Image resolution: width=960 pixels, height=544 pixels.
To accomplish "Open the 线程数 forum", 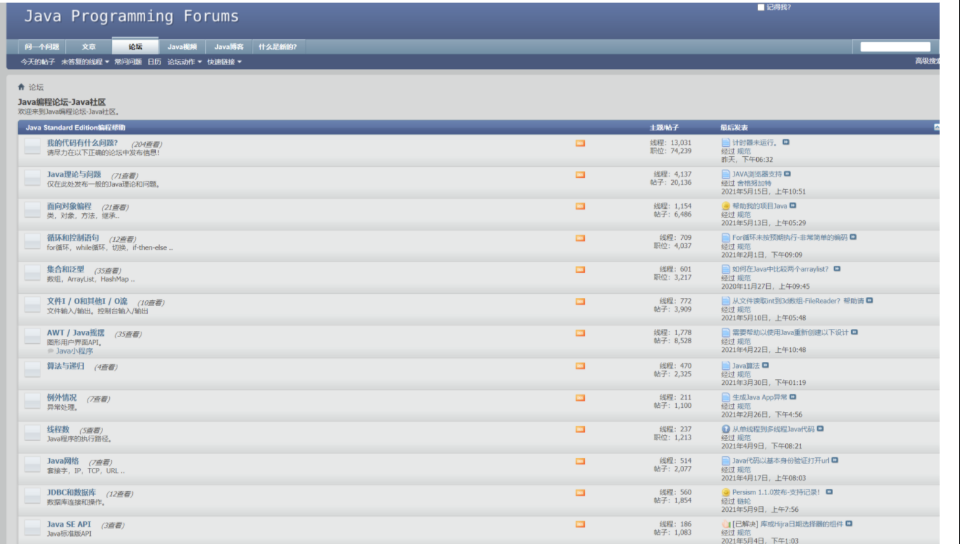I will (x=58, y=430).
